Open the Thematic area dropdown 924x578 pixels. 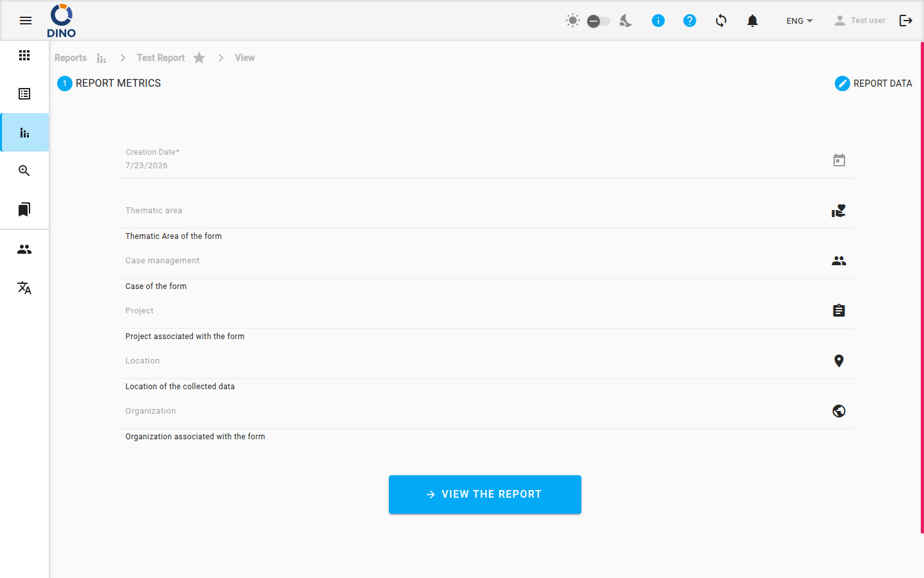click(x=485, y=211)
